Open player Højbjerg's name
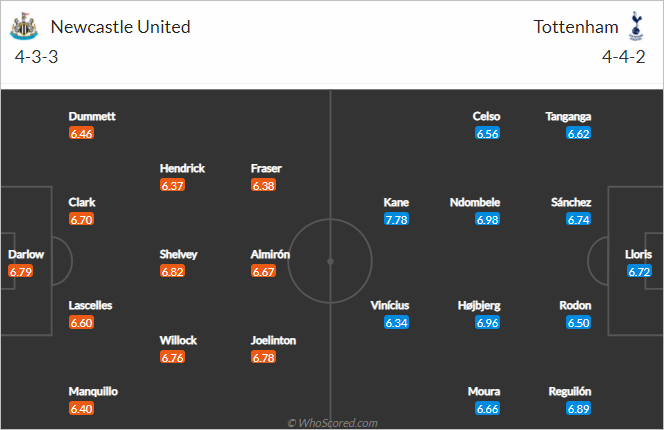This screenshot has height=430, width=664. click(479, 305)
